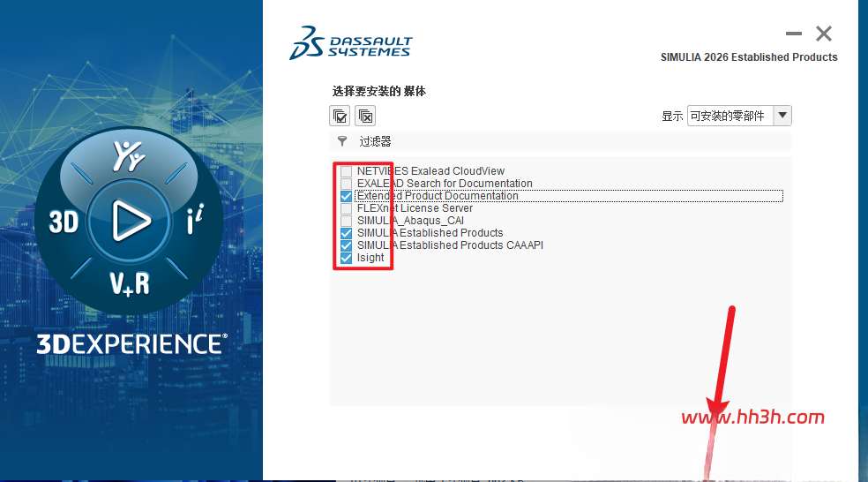
Task: Select the NETVIBES Exalead CloudView label
Action: point(430,171)
